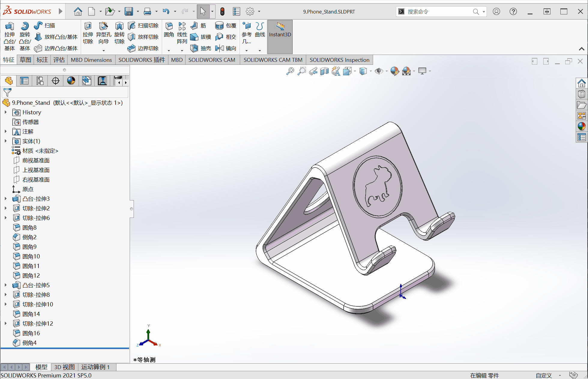Select the Mirror (镜向) tool

226,48
